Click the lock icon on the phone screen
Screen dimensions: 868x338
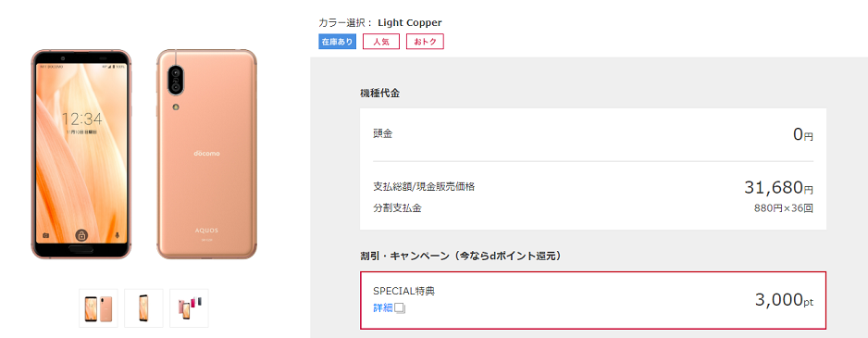pyautogui.click(x=81, y=235)
